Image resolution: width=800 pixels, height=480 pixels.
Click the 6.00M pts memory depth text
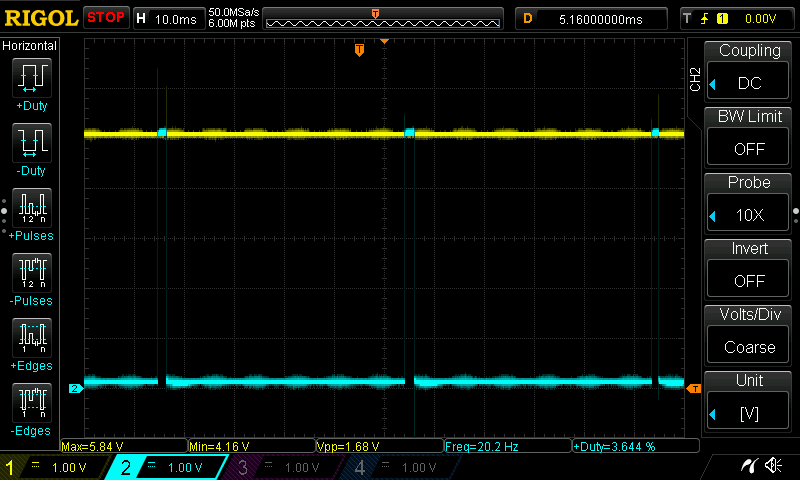[x=232, y=23]
